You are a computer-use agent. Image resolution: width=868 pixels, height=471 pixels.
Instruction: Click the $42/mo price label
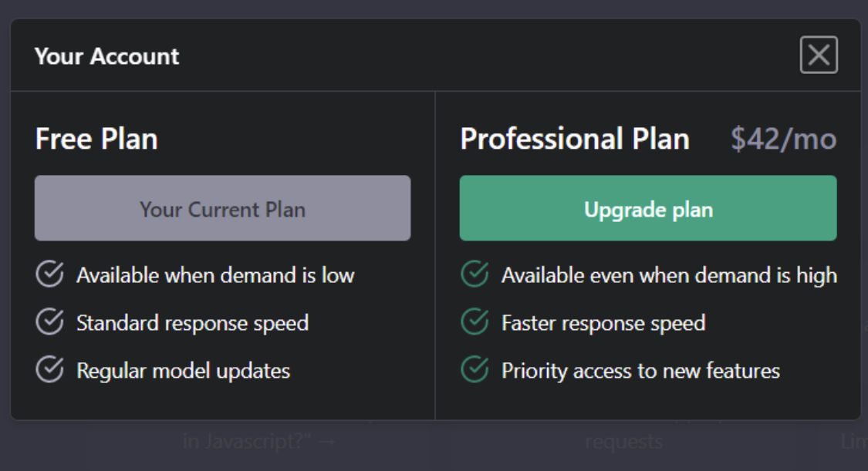pos(783,139)
